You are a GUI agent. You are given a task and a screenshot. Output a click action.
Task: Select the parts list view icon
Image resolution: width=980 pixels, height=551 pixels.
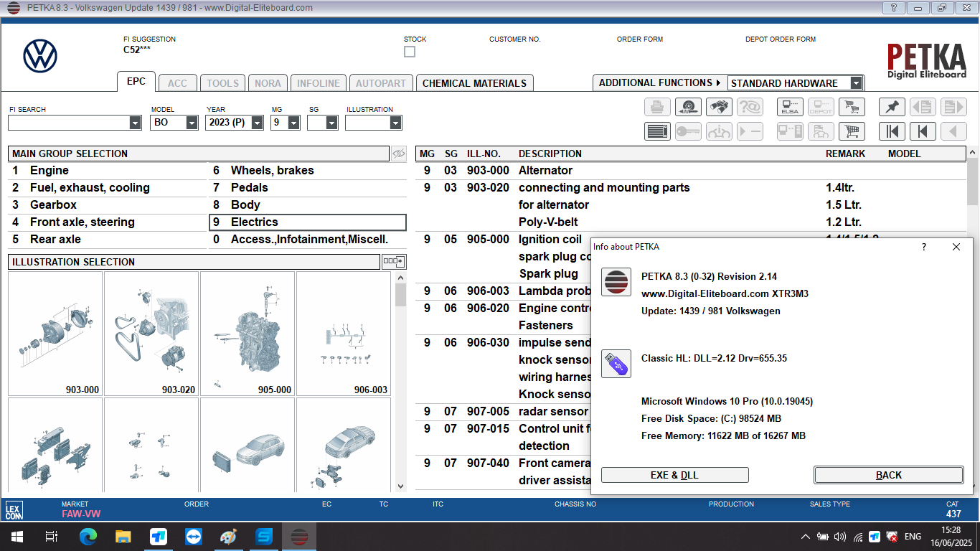pos(656,131)
